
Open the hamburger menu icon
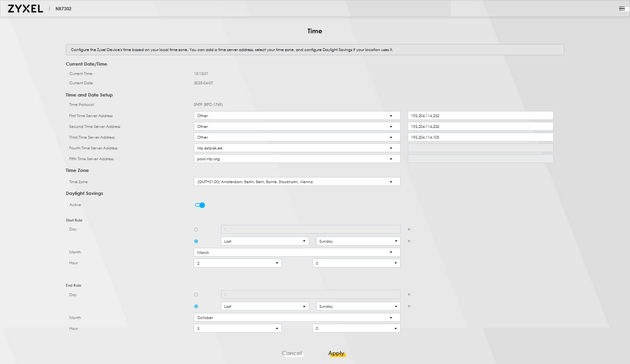click(622, 8)
